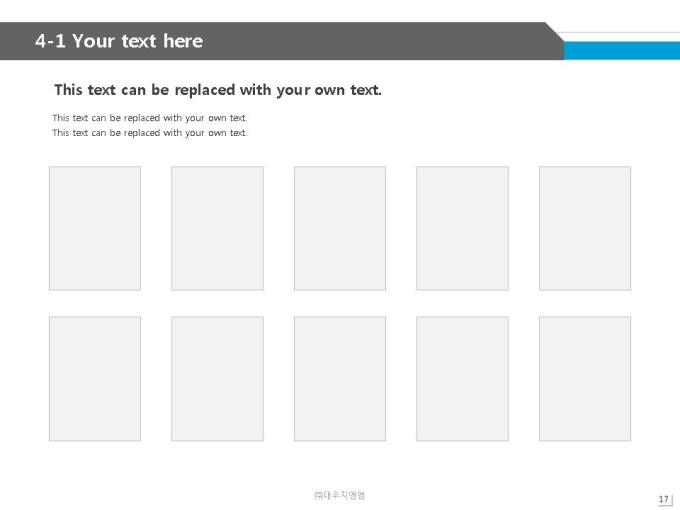This screenshot has height=510, width=680.
Task: Click the first placeholder box in bottom row
Action: (95, 379)
